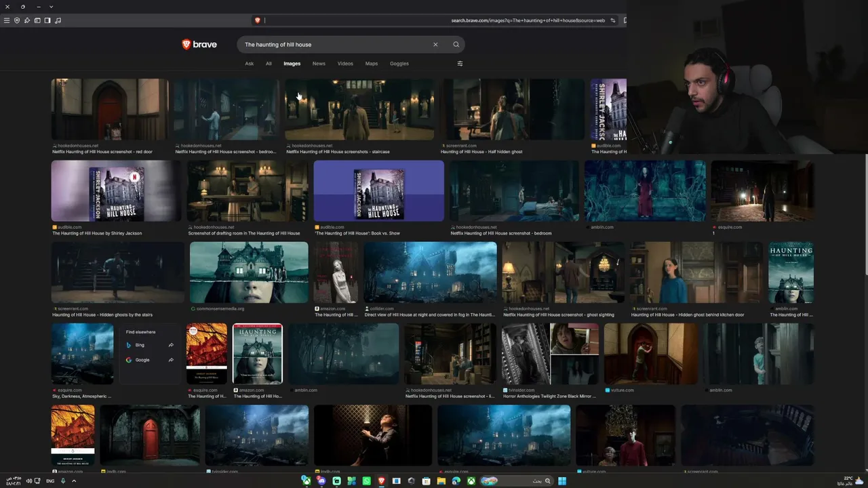868x488 pixels.
Task: Open 'Screenshot of drafting room' result caption
Action: (244, 233)
